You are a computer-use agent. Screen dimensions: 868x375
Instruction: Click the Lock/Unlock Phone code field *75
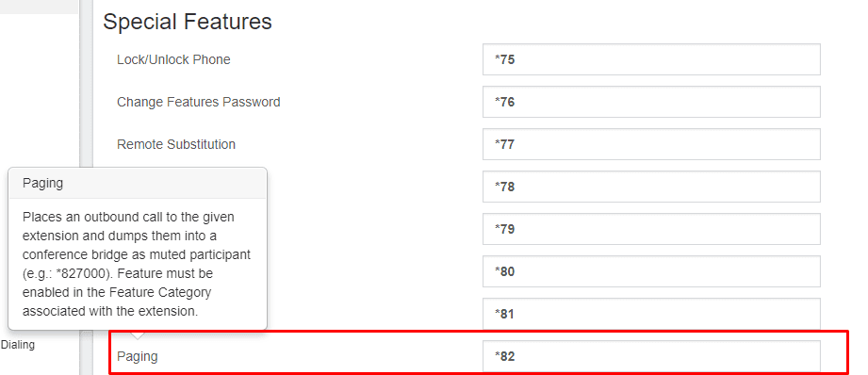[651, 59]
